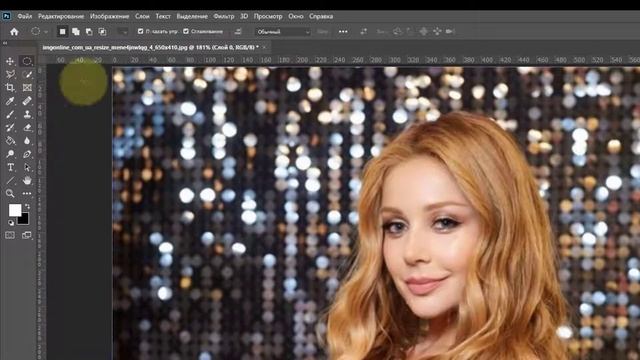Open the 3D menu
The image size is (640, 360).
[x=244, y=16]
